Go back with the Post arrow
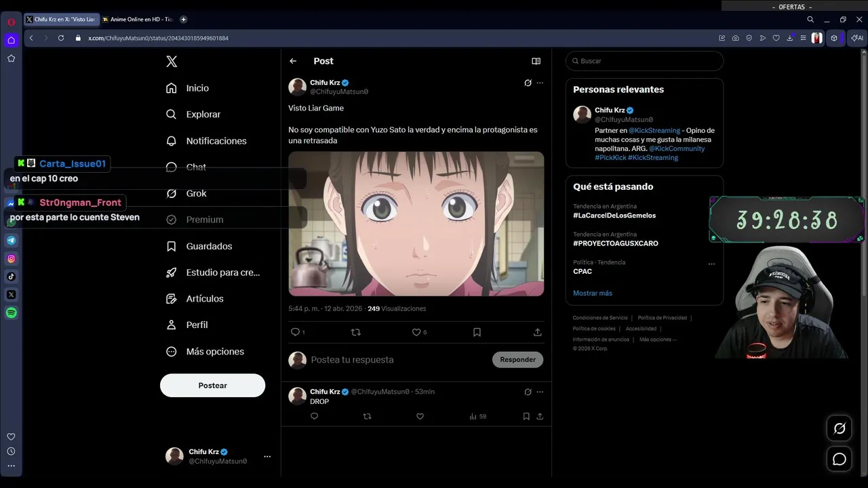 point(293,61)
